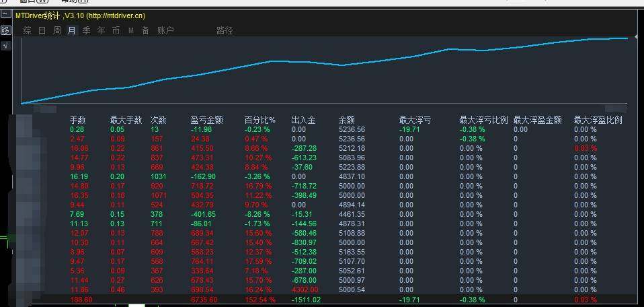The image size is (644, 307).
Task: Select the balance cell 4461.35
Action: pyautogui.click(x=352, y=214)
